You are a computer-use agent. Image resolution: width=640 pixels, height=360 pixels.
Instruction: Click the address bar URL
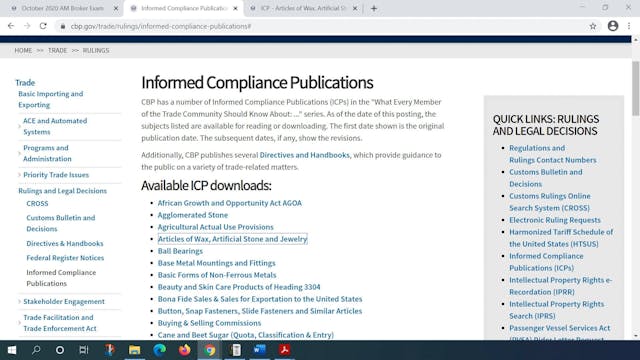[x=161, y=26]
